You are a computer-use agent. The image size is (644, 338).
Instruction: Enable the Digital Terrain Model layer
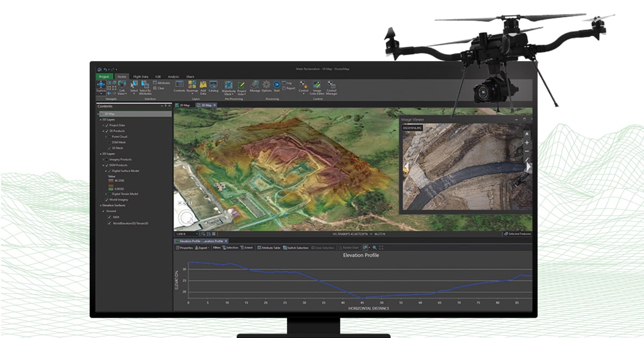coord(109,194)
